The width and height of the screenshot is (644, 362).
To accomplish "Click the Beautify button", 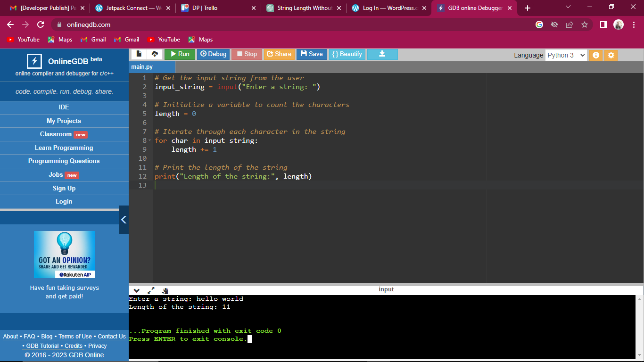I will (x=347, y=54).
